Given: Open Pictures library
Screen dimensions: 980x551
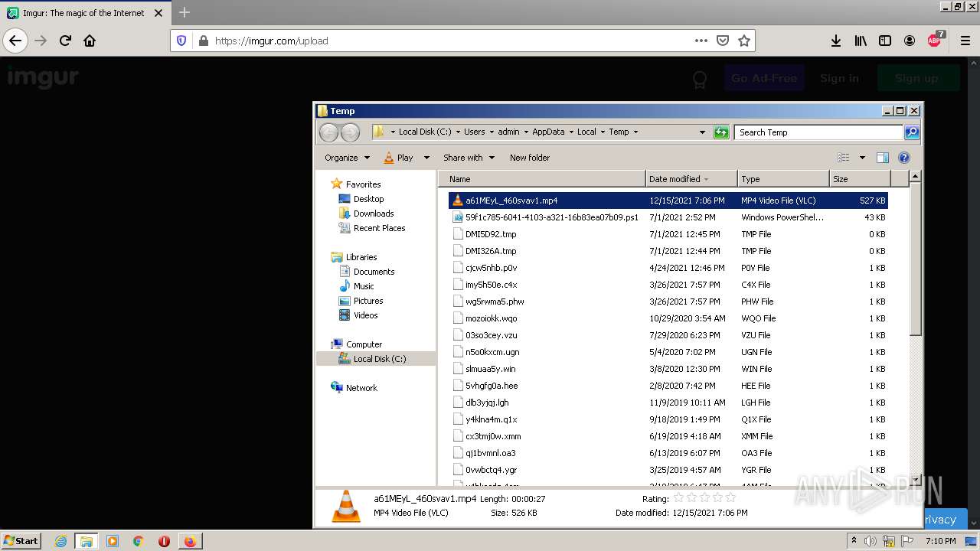Looking at the screenshot, I should [x=368, y=301].
